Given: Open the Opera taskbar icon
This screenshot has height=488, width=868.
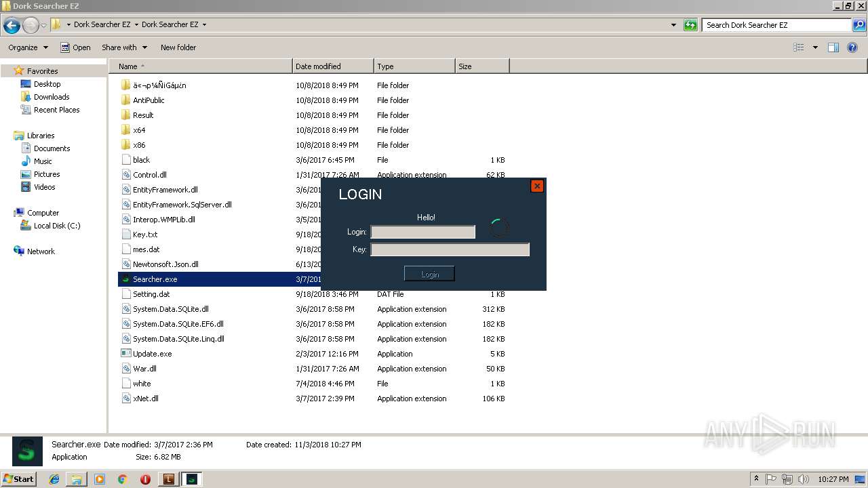Looking at the screenshot, I should click(145, 479).
